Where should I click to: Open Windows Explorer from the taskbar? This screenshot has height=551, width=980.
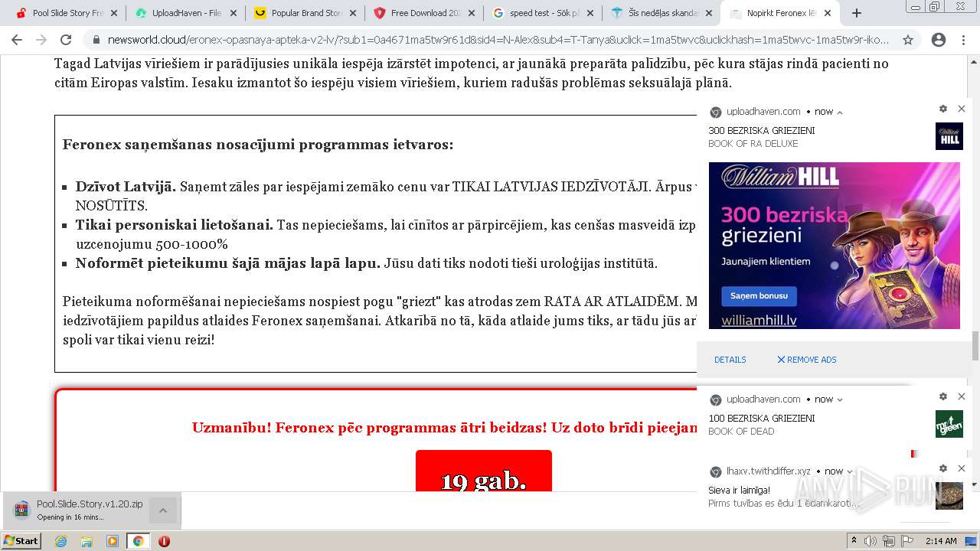pos(87,541)
